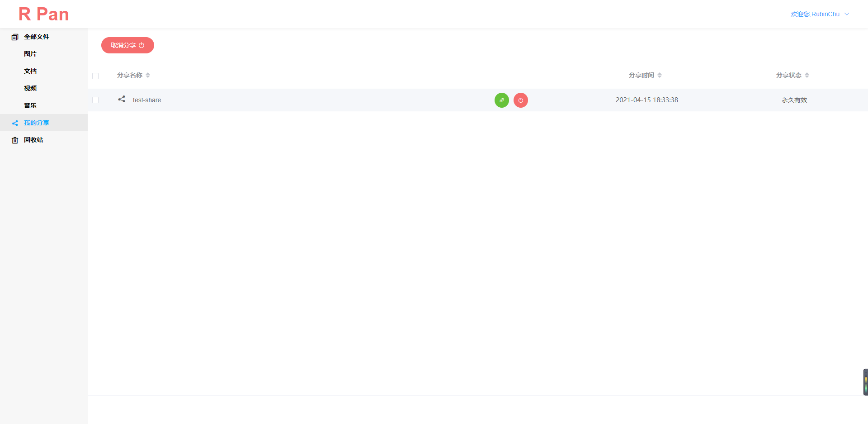
Task: Check the test-share row checkbox
Action: [x=95, y=100]
